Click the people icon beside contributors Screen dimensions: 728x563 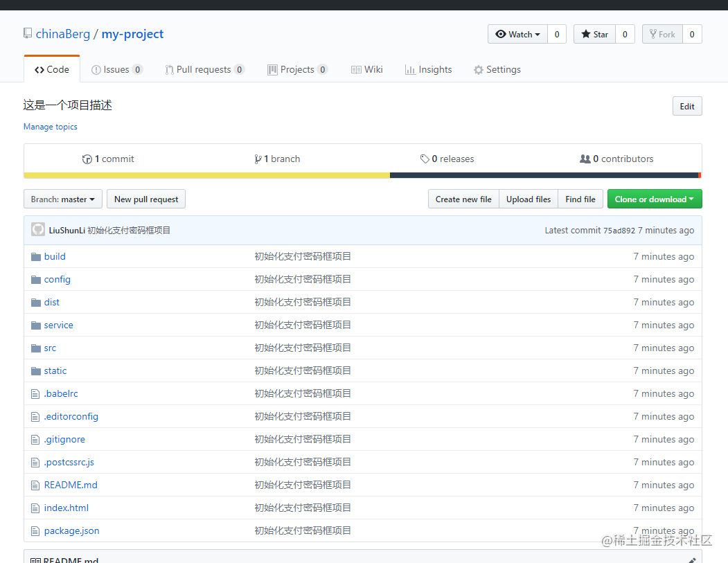tap(585, 159)
